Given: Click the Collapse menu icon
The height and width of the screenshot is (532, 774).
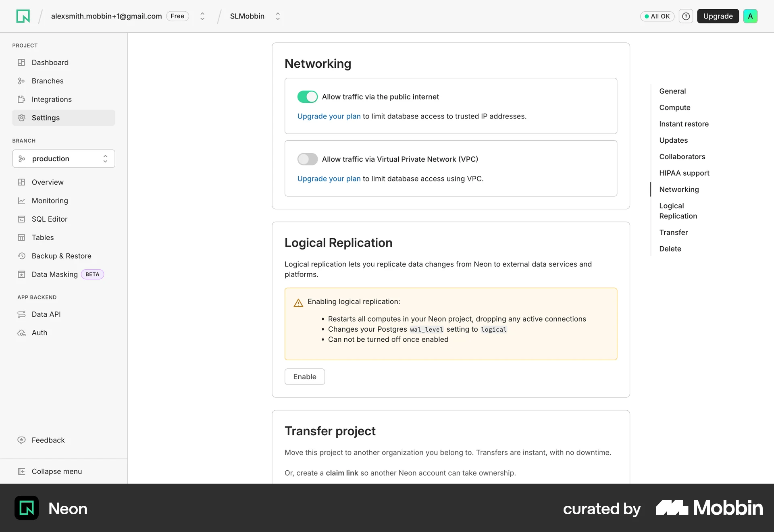Looking at the screenshot, I should point(21,472).
